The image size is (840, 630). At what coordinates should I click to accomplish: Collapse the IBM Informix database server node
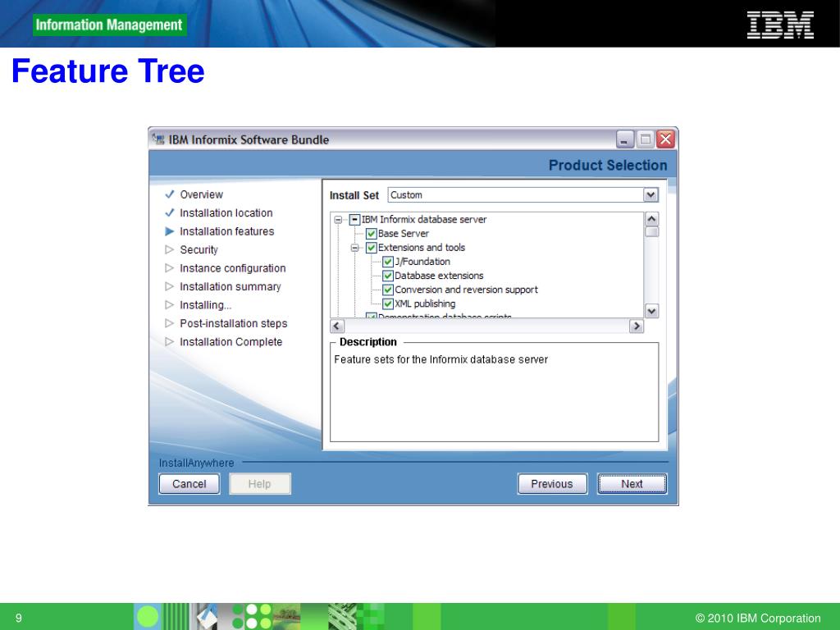point(338,220)
